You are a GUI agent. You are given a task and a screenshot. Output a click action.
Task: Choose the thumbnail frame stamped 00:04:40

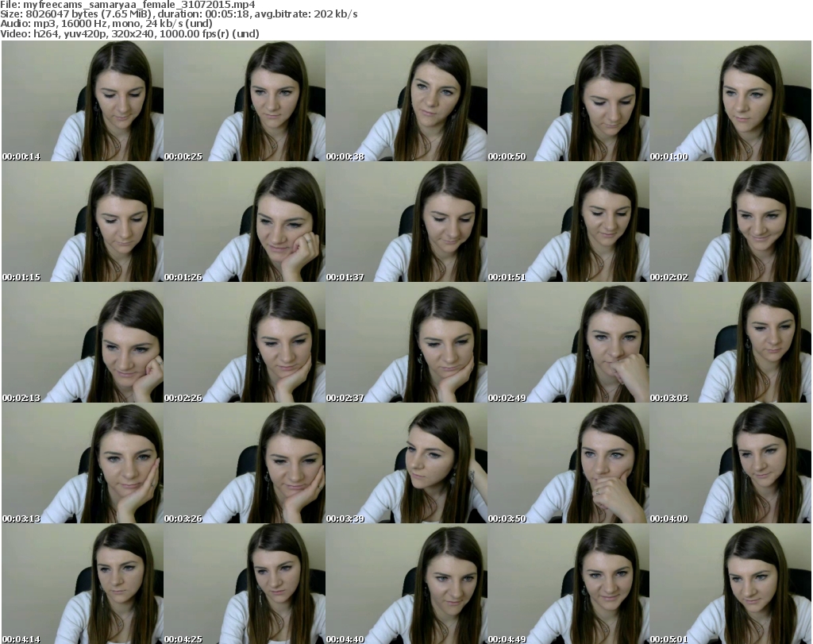406,584
